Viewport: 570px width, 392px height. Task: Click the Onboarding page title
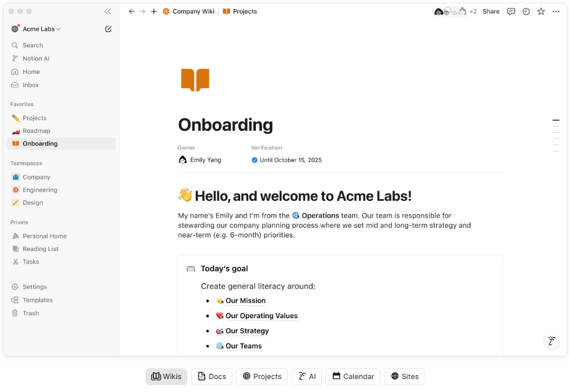point(226,125)
